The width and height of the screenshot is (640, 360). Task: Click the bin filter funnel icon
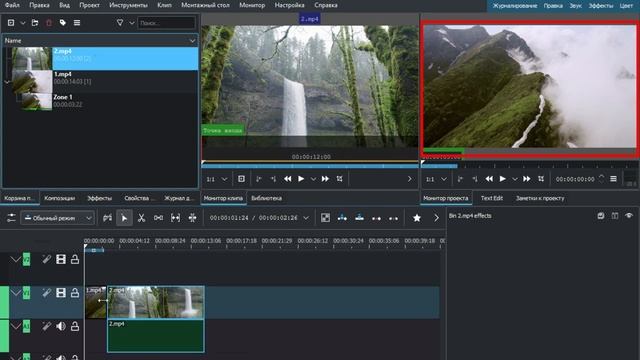[120, 23]
